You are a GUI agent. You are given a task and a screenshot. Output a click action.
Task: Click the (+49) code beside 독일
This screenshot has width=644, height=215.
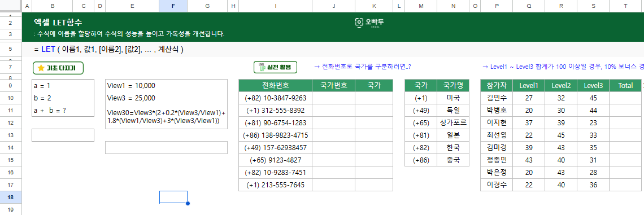click(x=421, y=111)
